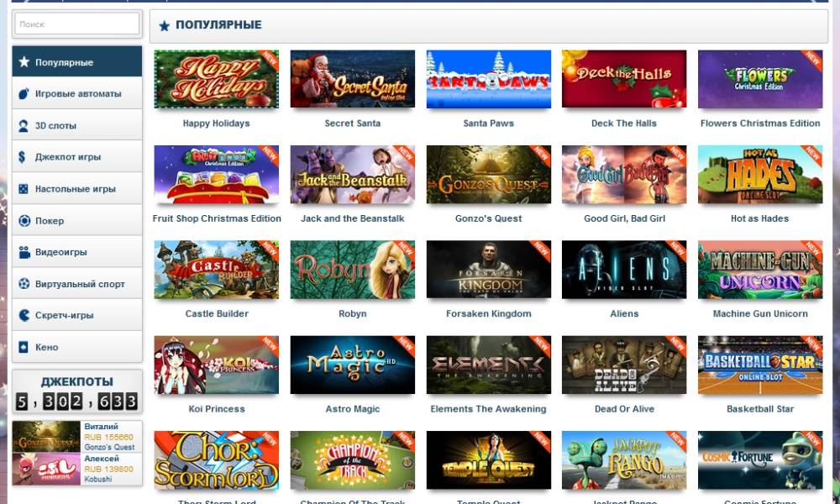The width and height of the screenshot is (840, 504).
Task: Click inside the Поиск search field
Action: click(77, 24)
